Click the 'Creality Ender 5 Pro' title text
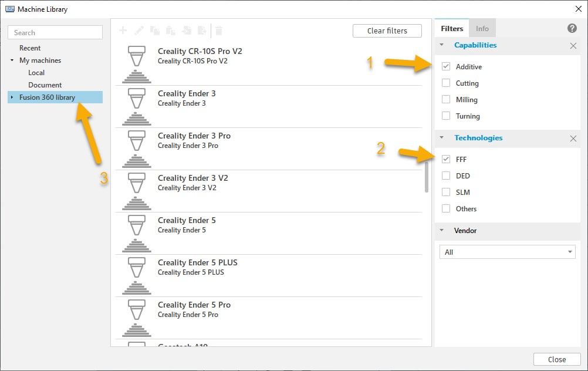This screenshot has width=588, height=371. point(194,305)
